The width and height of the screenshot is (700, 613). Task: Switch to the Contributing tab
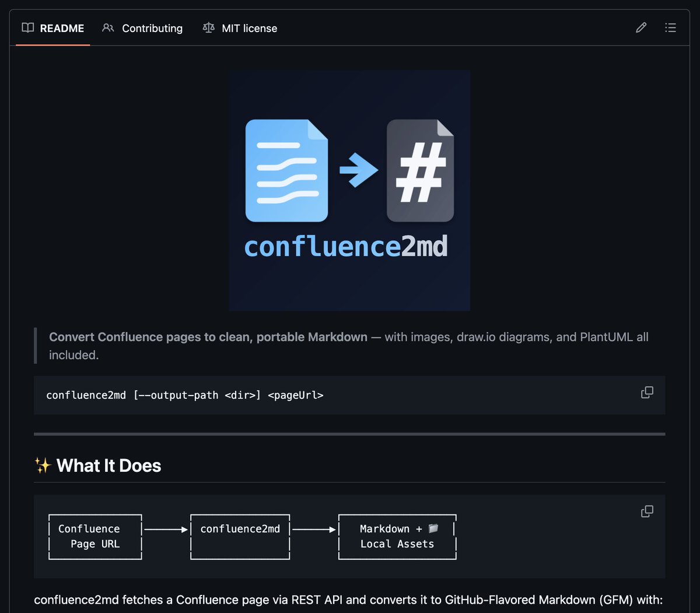click(x=142, y=28)
